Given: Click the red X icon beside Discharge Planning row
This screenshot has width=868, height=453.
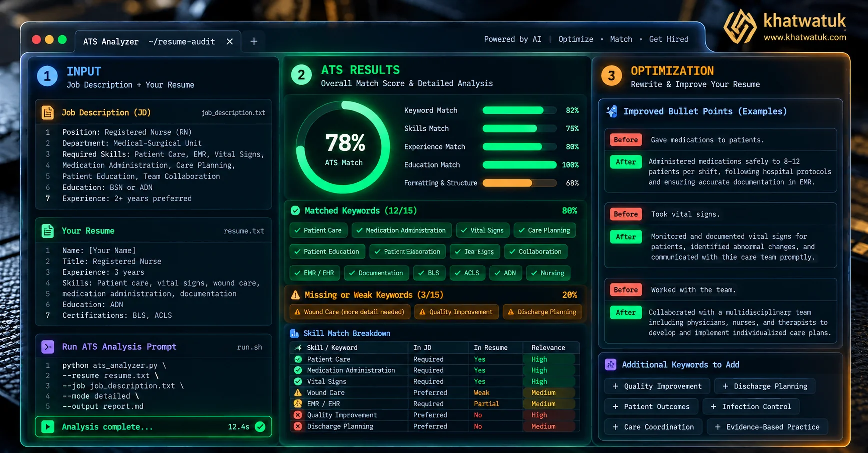Looking at the screenshot, I should 298,426.
